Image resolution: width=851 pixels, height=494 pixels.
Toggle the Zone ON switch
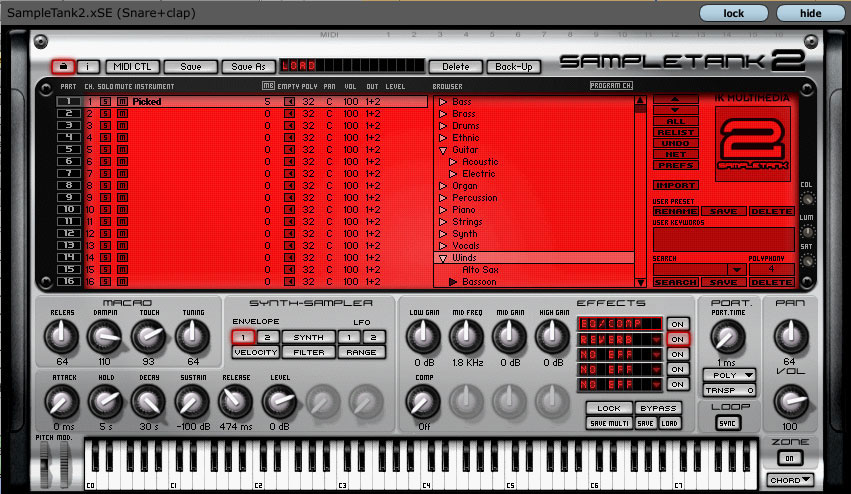pos(791,458)
